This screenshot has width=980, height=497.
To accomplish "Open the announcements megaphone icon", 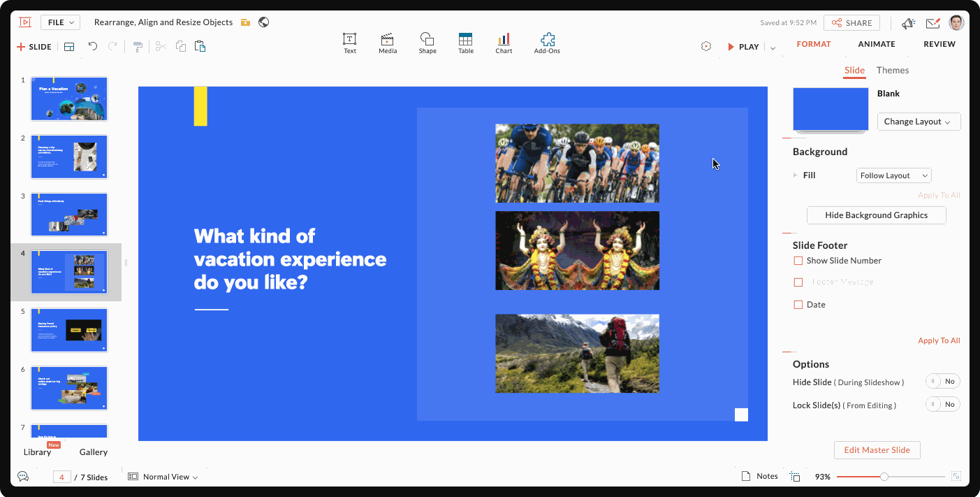I will pyautogui.click(x=909, y=23).
